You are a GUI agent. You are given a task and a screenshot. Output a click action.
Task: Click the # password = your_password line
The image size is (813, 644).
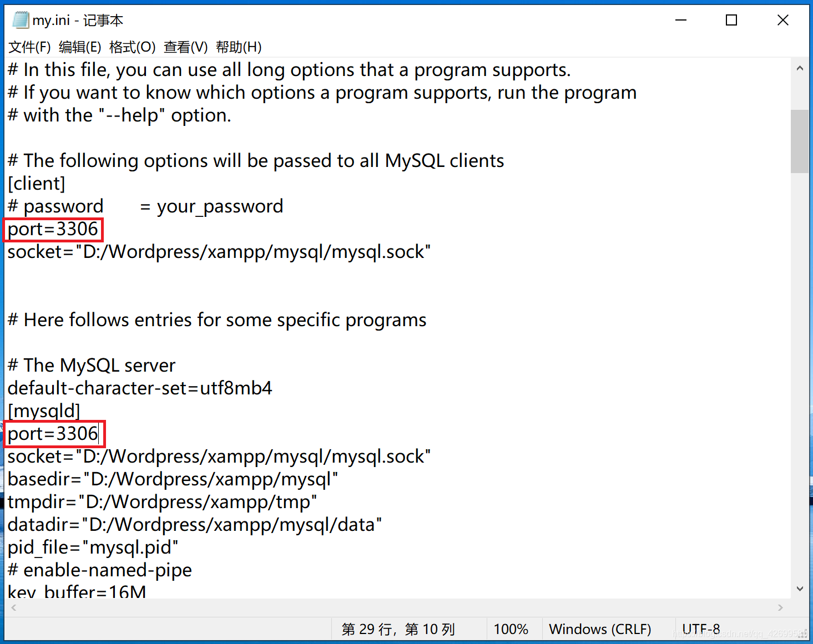click(145, 206)
